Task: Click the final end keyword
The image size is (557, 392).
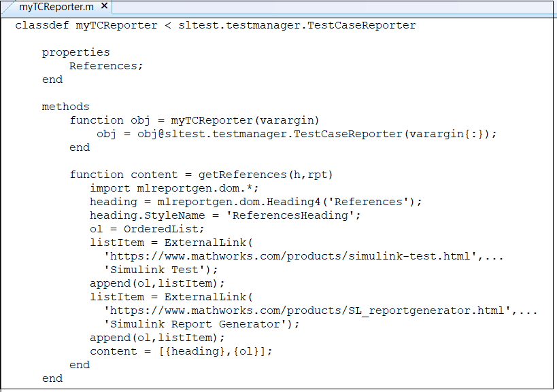Action: point(52,378)
